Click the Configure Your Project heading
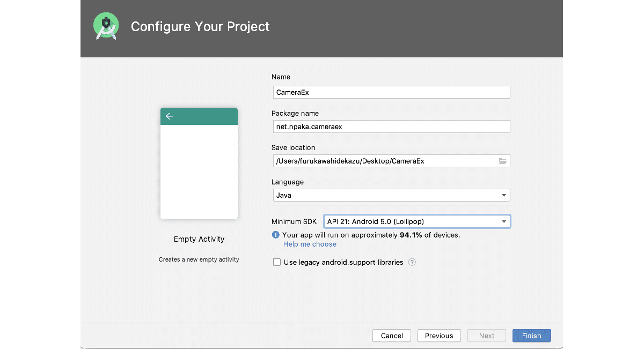Viewport: 644px width, 349px height. [200, 27]
